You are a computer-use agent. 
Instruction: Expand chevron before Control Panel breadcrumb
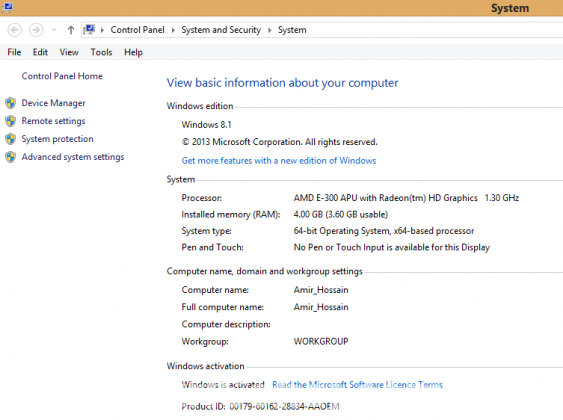(102, 30)
